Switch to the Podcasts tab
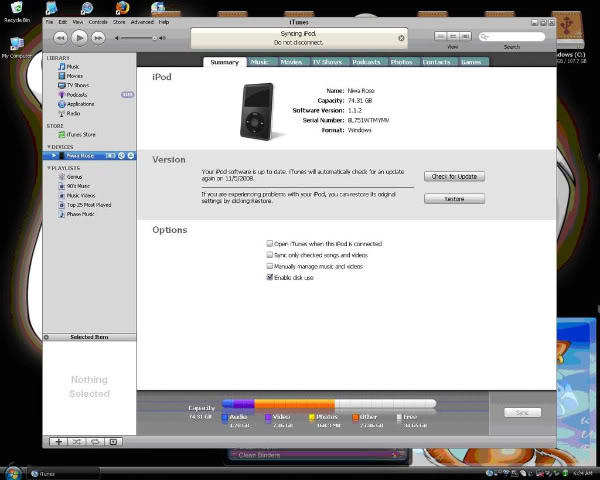Image resolution: width=600 pixels, height=480 pixels. click(x=366, y=62)
